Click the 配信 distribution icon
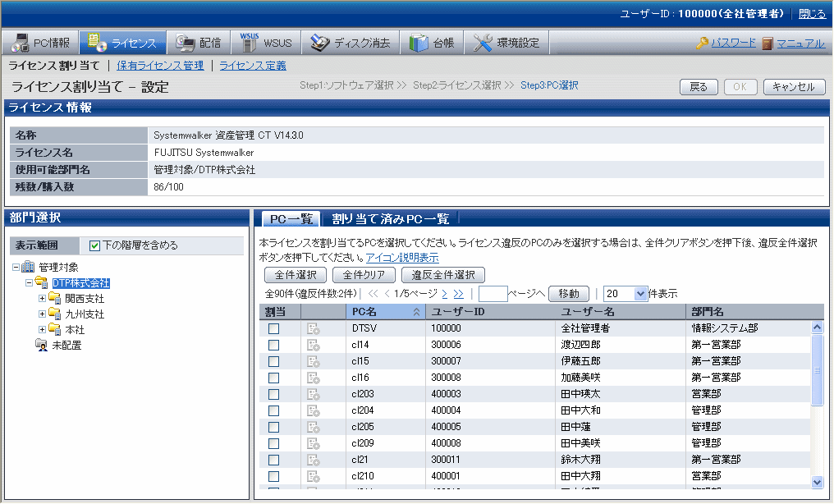The image size is (834, 504). pyautogui.click(x=186, y=43)
